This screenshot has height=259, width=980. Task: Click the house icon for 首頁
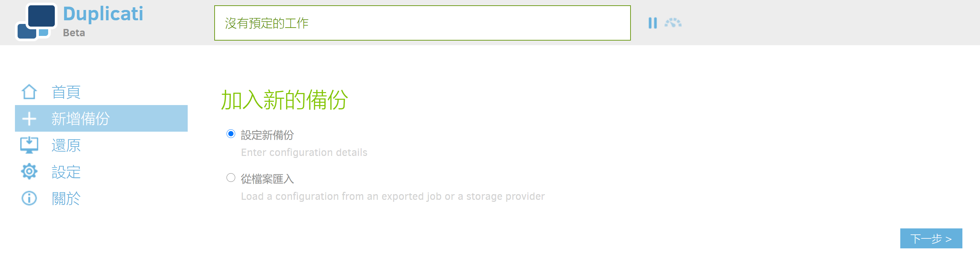[x=29, y=92]
